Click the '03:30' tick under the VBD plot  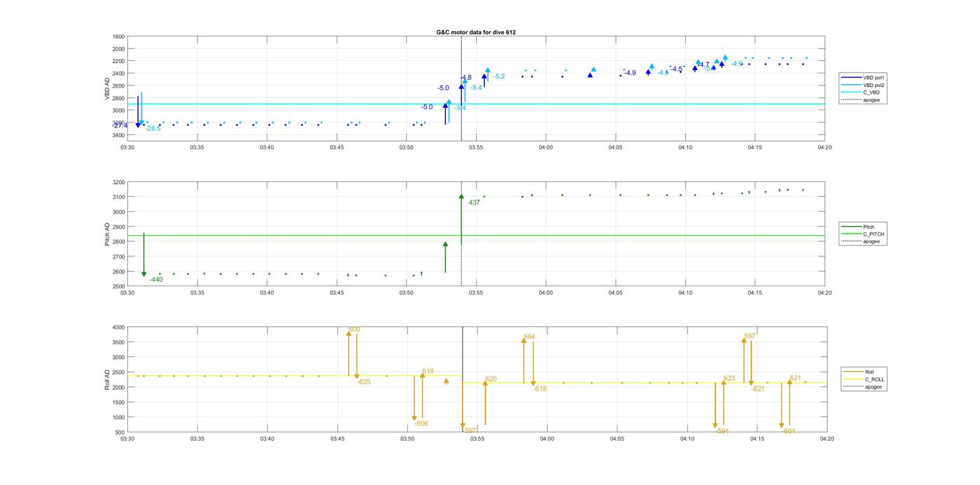coord(127,148)
